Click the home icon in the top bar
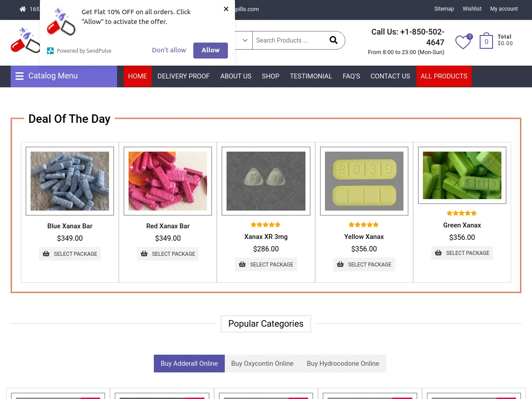Viewport: 532px width, 399px height. point(23,9)
